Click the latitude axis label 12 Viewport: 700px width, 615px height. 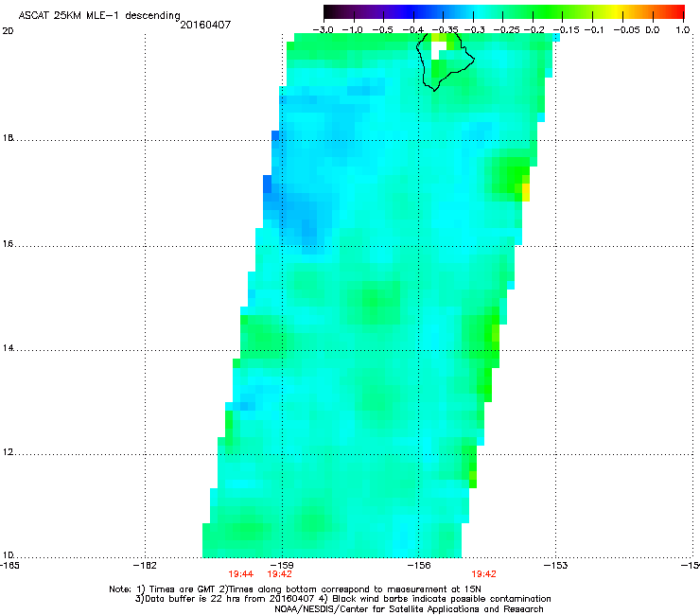pyautogui.click(x=8, y=452)
